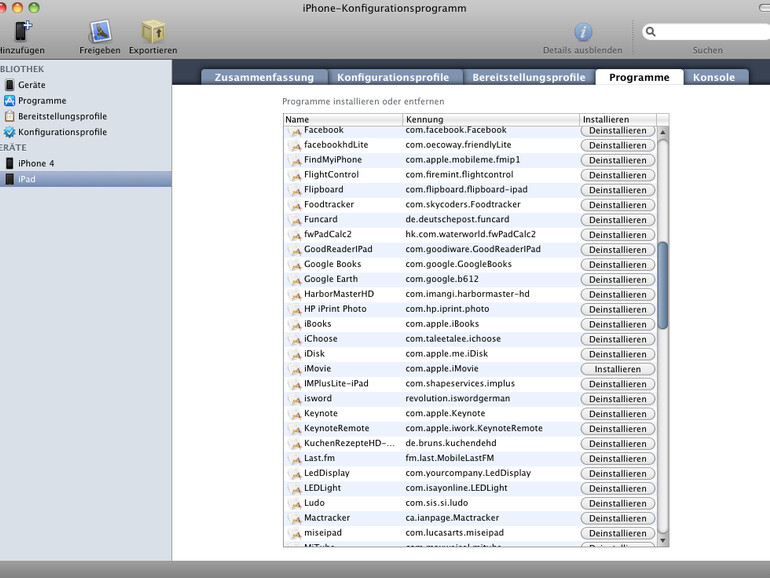Viewport: 770px width, 578px height.
Task: Click the yellow minimize window button
Action: click(x=18, y=7)
